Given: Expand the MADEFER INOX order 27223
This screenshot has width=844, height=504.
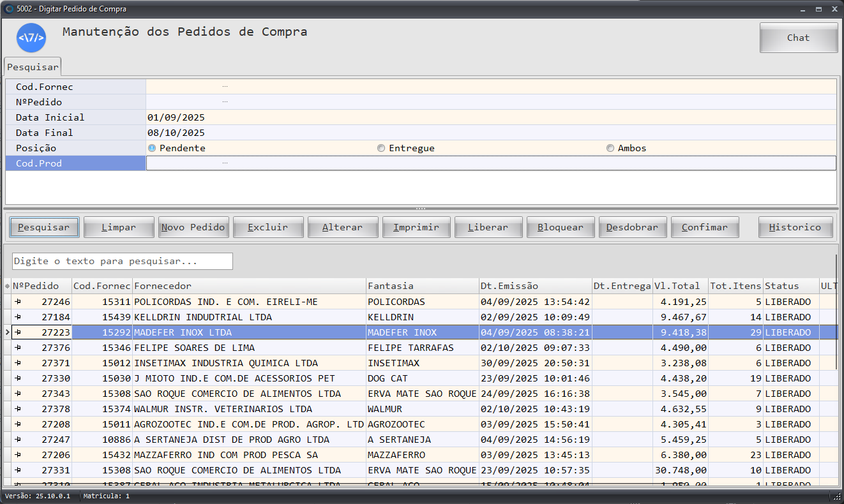Looking at the screenshot, I should click(18, 332).
